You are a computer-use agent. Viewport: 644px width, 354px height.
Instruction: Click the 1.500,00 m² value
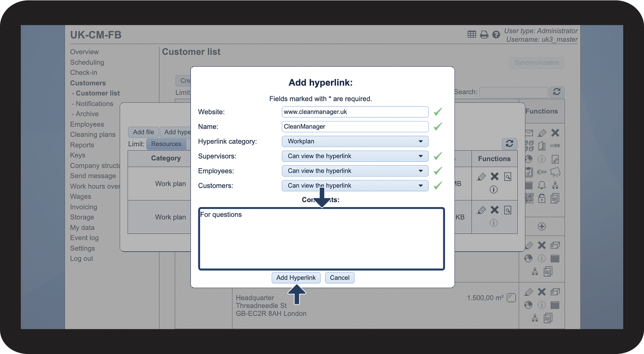485,298
